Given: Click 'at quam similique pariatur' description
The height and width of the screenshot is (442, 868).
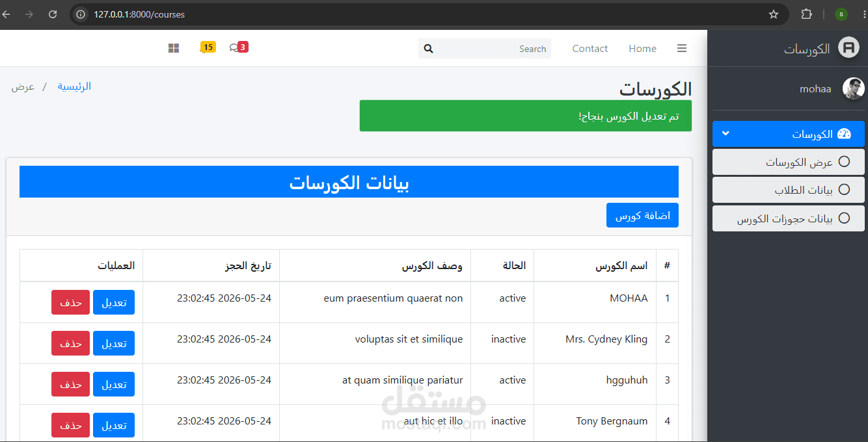Looking at the screenshot, I should click(x=403, y=380).
